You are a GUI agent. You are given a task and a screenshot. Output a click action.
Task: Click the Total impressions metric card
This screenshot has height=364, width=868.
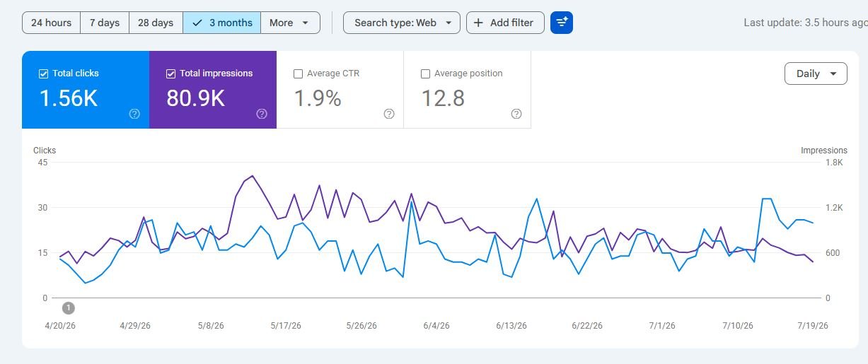tap(213, 90)
